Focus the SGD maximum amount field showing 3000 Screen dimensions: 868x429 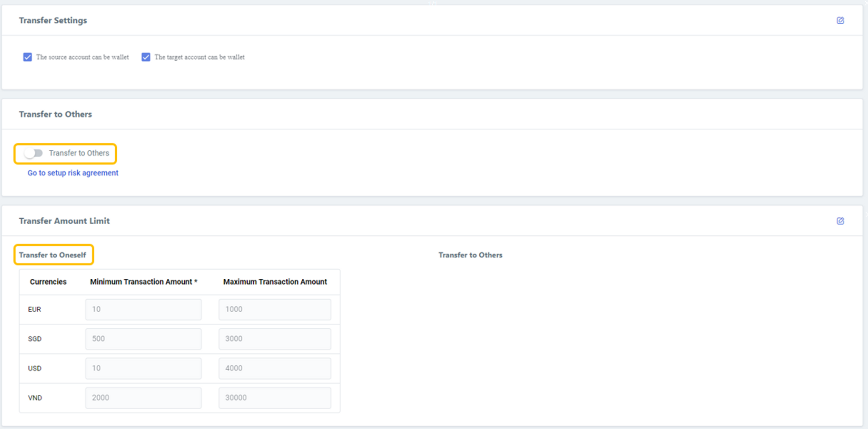pos(275,339)
